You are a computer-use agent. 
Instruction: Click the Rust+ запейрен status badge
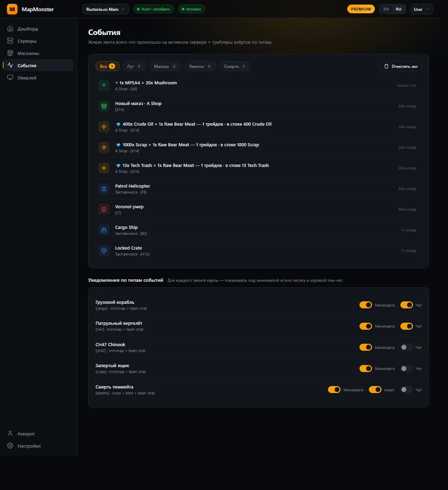point(154,9)
